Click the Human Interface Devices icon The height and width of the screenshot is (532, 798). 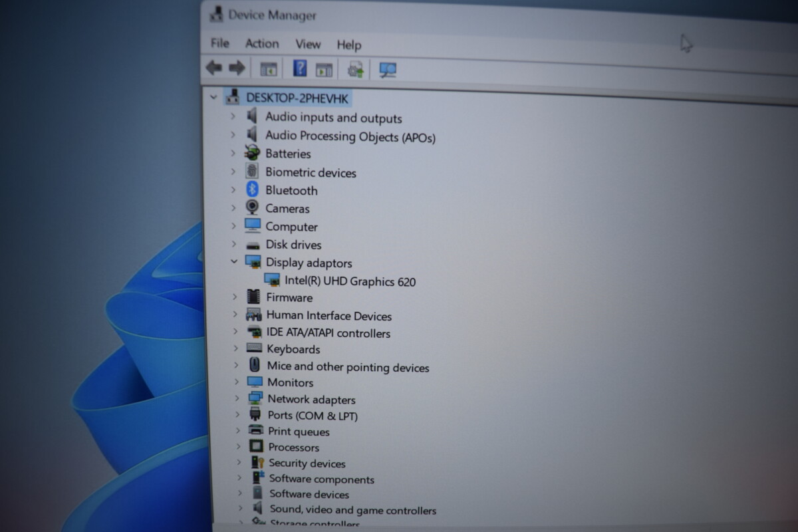click(x=254, y=315)
